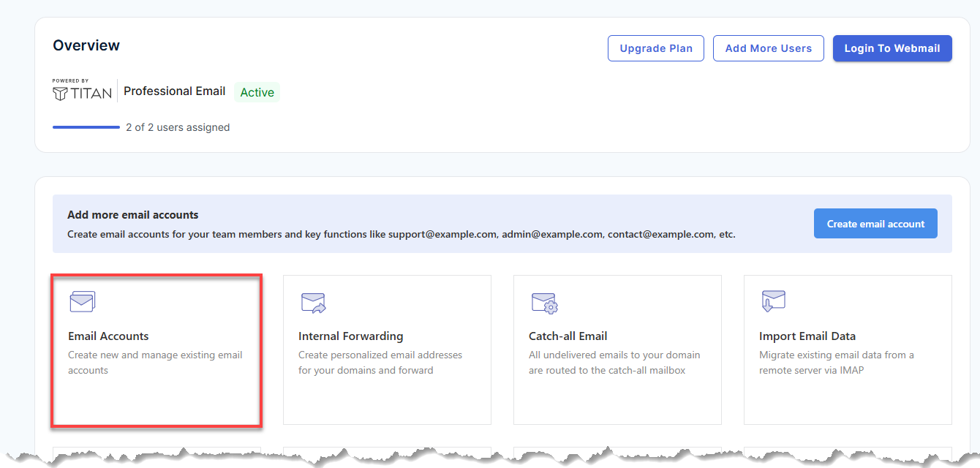Screen dimensions: 980x468
Task: Click Add More Users button
Action: (769, 48)
